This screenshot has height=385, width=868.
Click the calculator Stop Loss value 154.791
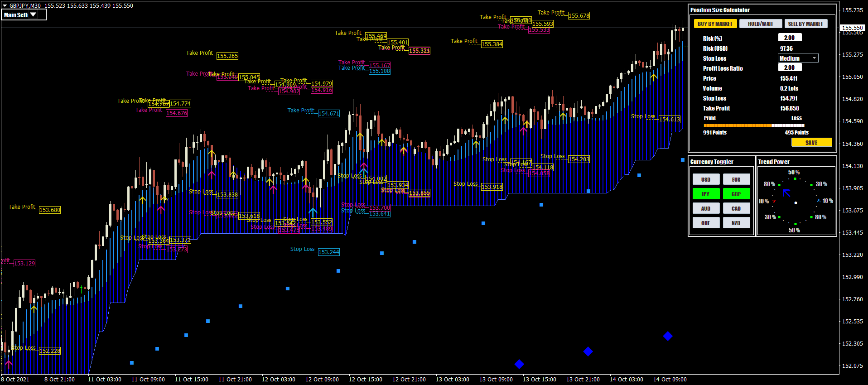(x=789, y=98)
